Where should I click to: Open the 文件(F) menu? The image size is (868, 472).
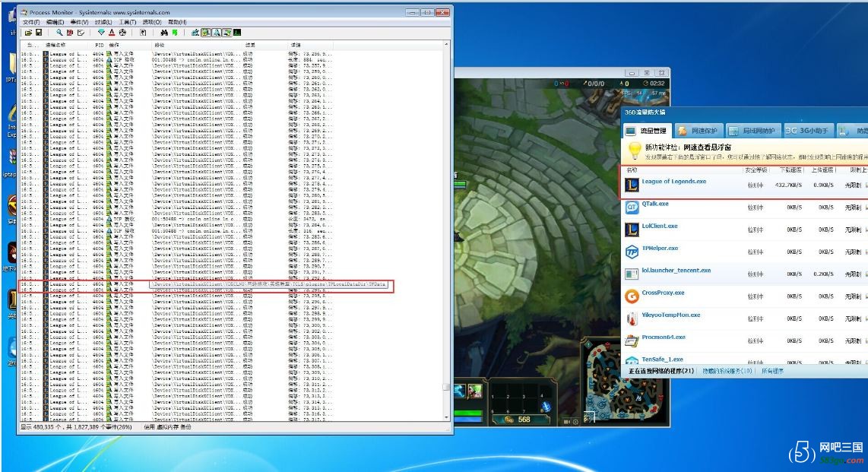pyautogui.click(x=31, y=22)
